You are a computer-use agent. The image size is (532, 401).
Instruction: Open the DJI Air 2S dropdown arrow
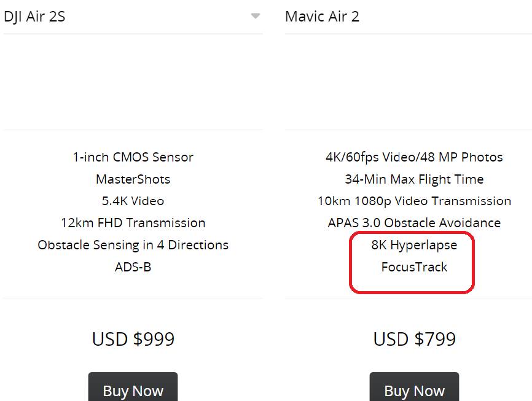[x=255, y=16]
